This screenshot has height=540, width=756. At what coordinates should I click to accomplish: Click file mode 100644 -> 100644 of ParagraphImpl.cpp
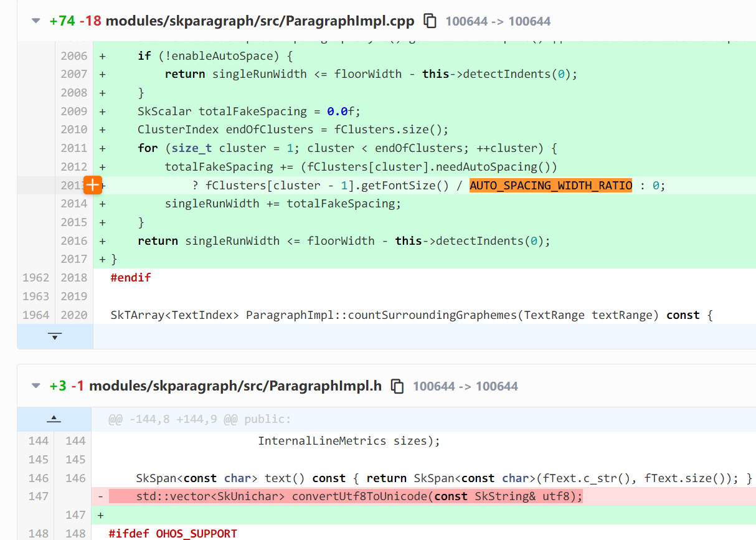[x=498, y=22]
